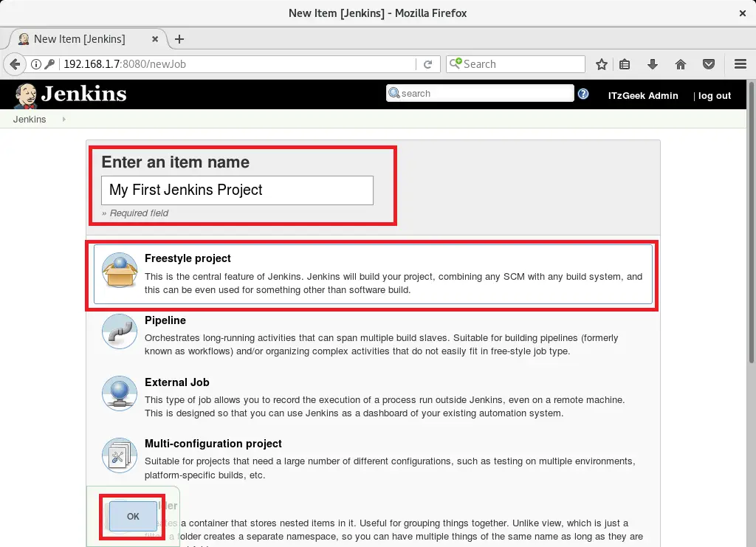Open site information icon in address bar
The height and width of the screenshot is (547, 756).
click(x=36, y=64)
